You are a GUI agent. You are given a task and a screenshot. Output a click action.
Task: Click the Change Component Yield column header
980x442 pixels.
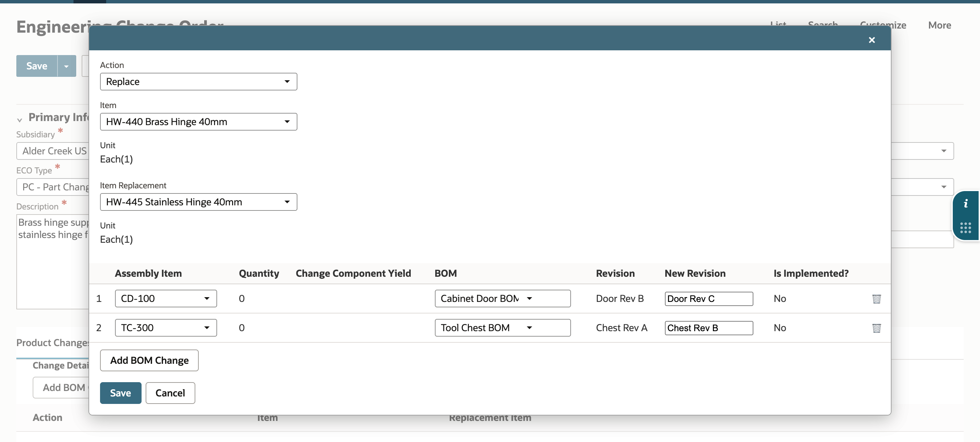pos(354,273)
